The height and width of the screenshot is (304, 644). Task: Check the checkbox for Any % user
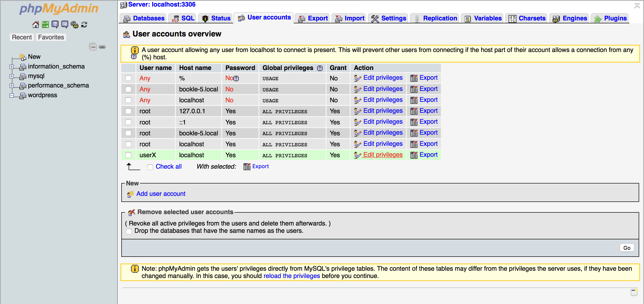point(128,78)
